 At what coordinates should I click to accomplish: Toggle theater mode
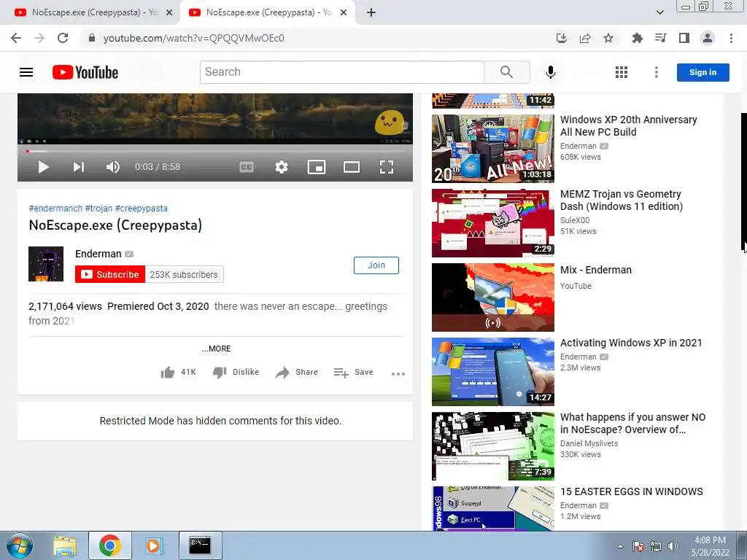[x=352, y=167]
